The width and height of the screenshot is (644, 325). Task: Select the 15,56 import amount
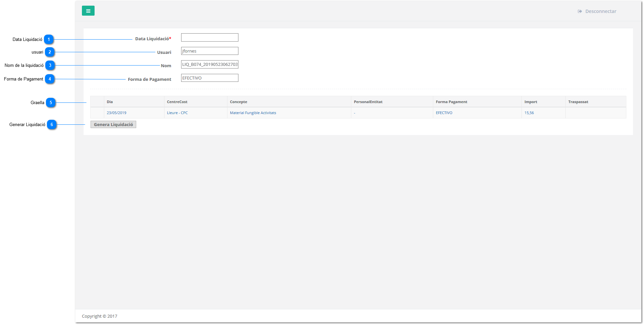click(x=529, y=113)
